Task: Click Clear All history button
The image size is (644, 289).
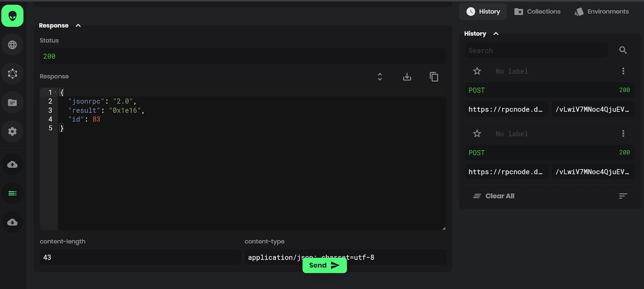Action: coord(494,196)
